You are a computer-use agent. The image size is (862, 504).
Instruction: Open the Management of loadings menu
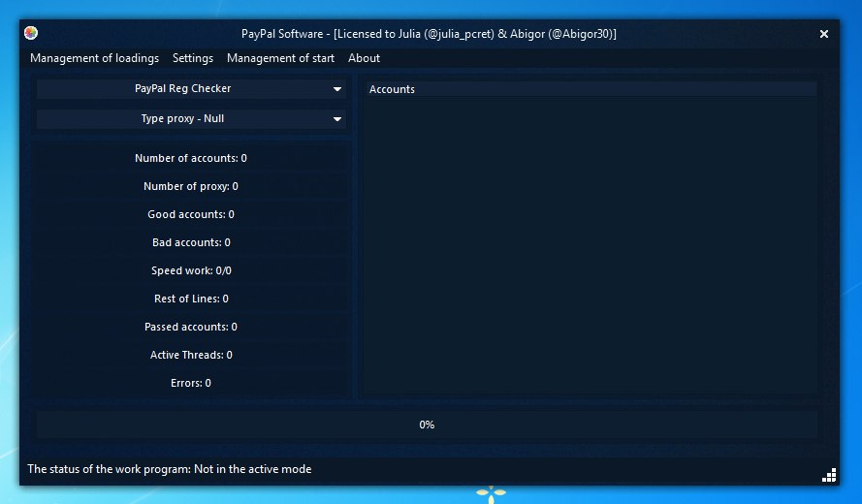[x=95, y=58]
